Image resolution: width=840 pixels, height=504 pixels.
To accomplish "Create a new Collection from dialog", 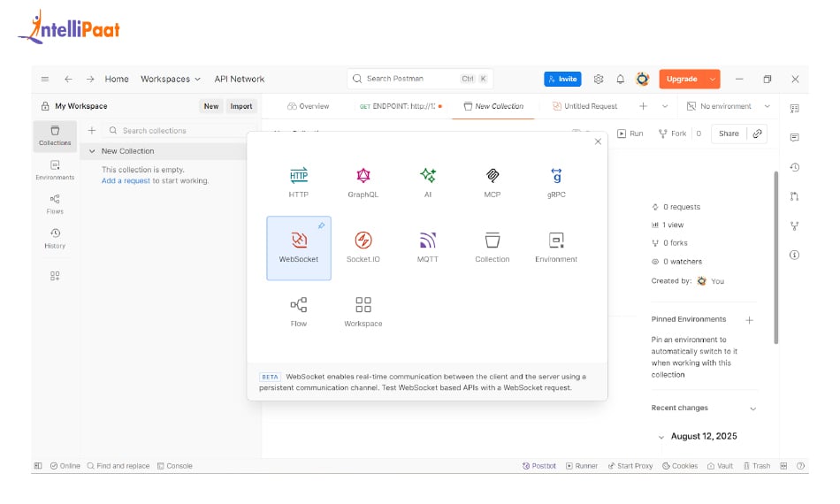I will click(x=492, y=248).
